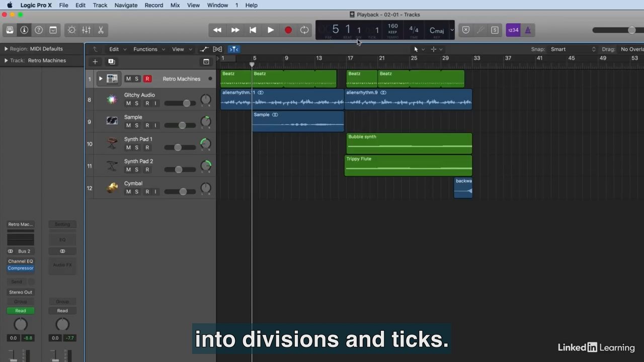Click the Retro Machines channel strip Setting button

tap(21, 224)
